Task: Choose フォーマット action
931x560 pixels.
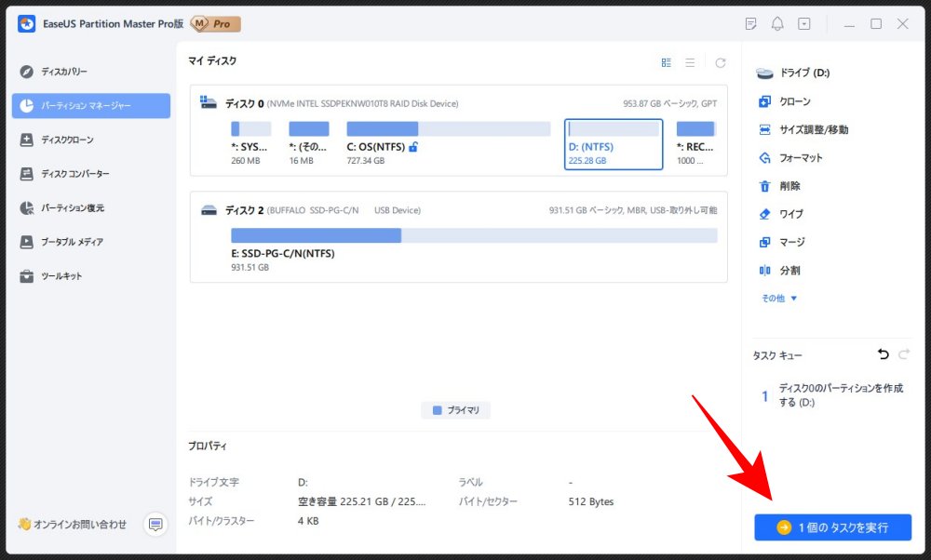Action: pos(790,158)
